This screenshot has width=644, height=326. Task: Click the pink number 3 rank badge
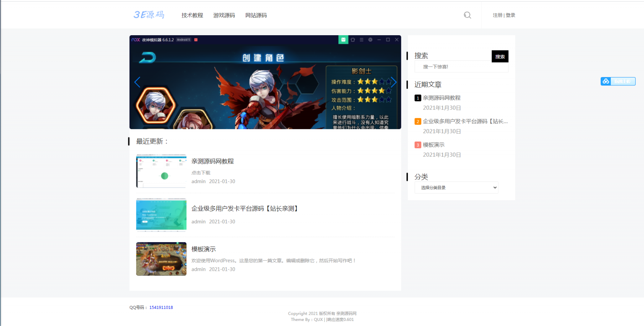tap(418, 145)
